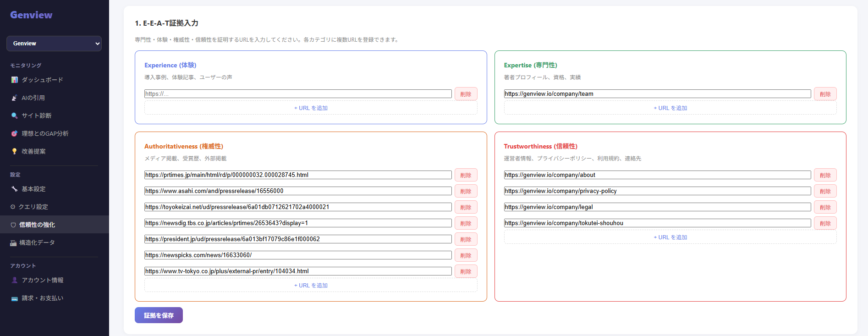Screen dimensions: 868x336
Task: Delete the company/legal URL row
Action: click(825, 207)
